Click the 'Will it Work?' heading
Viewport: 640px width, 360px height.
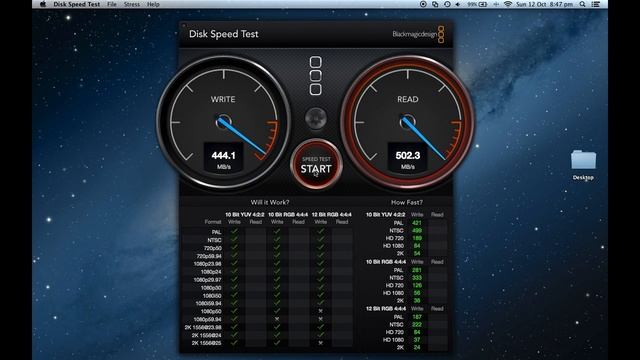pyautogui.click(x=270, y=202)
